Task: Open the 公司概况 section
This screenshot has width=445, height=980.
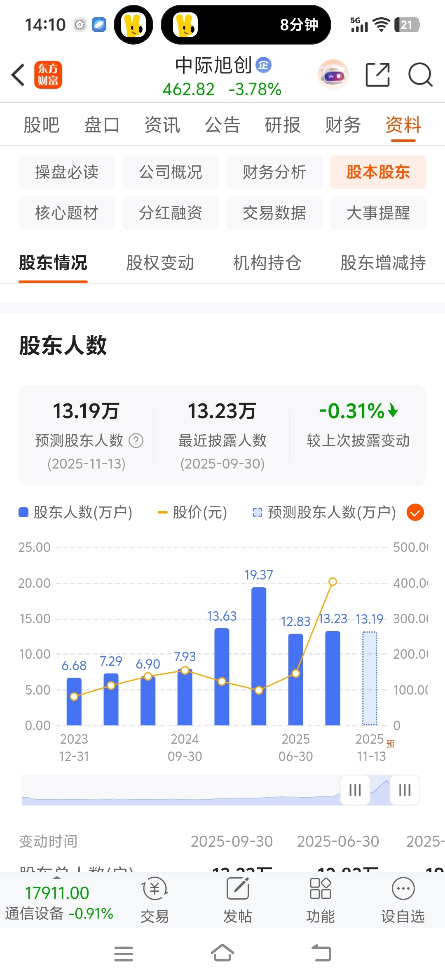Action: [x=171, y=172]
